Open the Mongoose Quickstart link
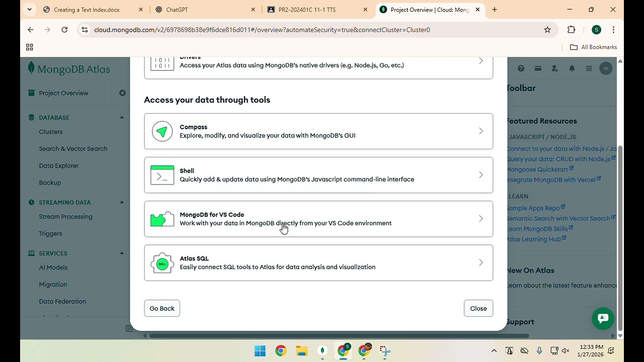 (x=540, y=169)
